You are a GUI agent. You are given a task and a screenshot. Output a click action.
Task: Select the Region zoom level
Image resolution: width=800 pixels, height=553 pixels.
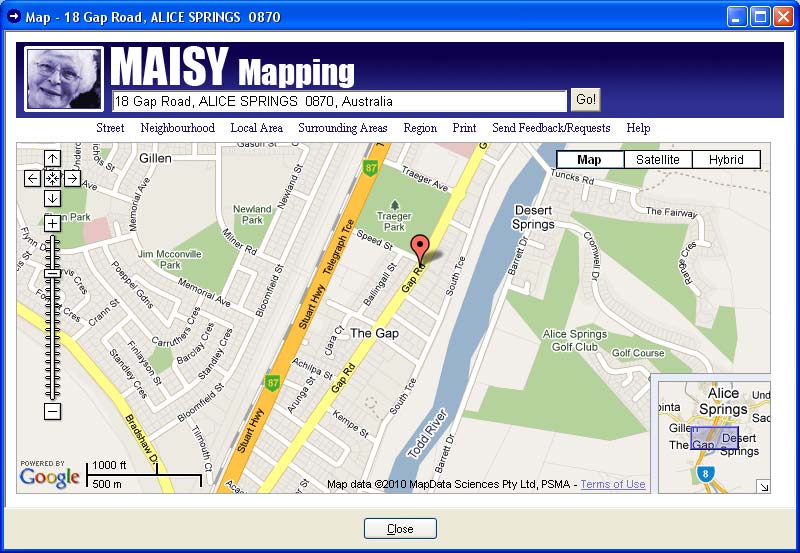click(x=420, y=128)
